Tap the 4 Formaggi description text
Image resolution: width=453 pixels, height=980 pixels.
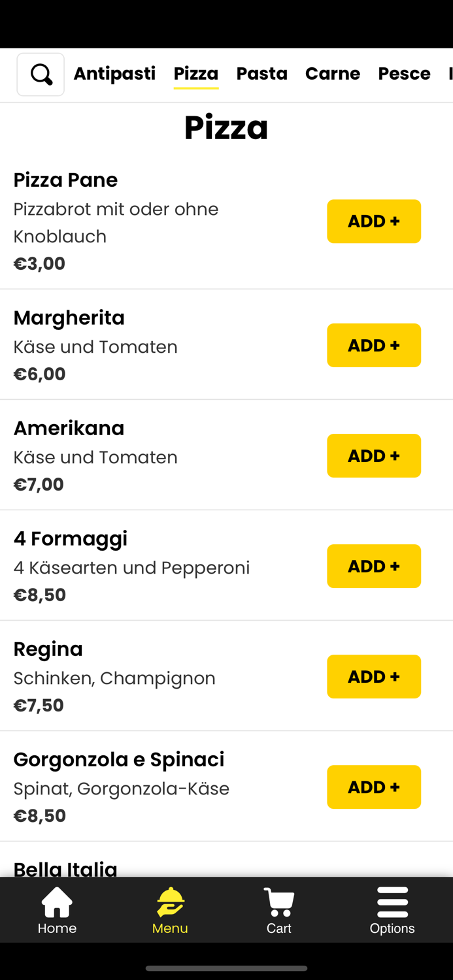point(131,568)
